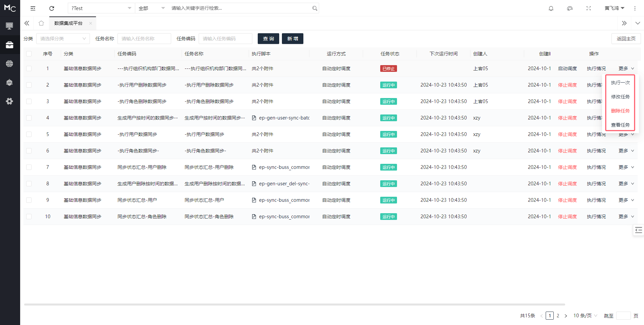
Task: Check the select-all header checkbox
Action: (29, 54)
